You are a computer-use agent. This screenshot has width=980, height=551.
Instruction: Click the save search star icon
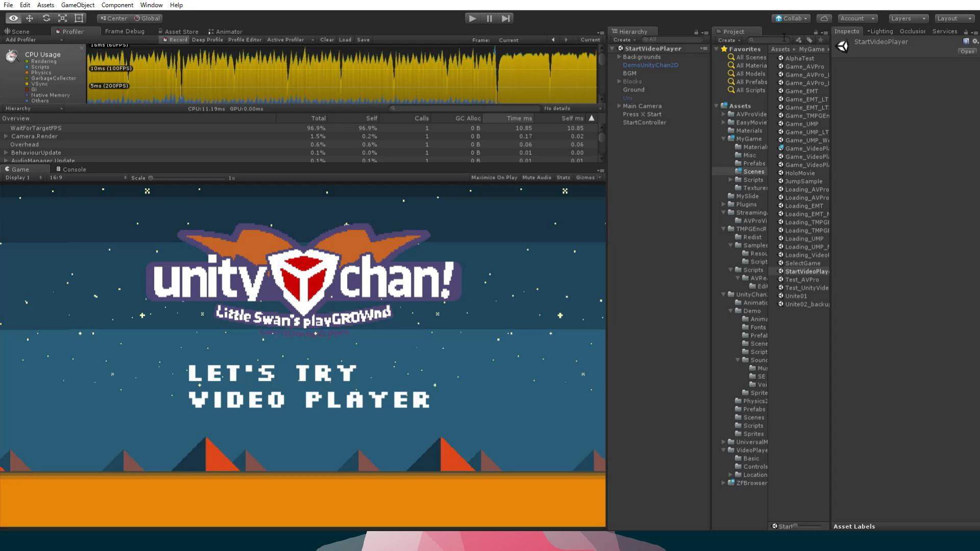[820, 40]
